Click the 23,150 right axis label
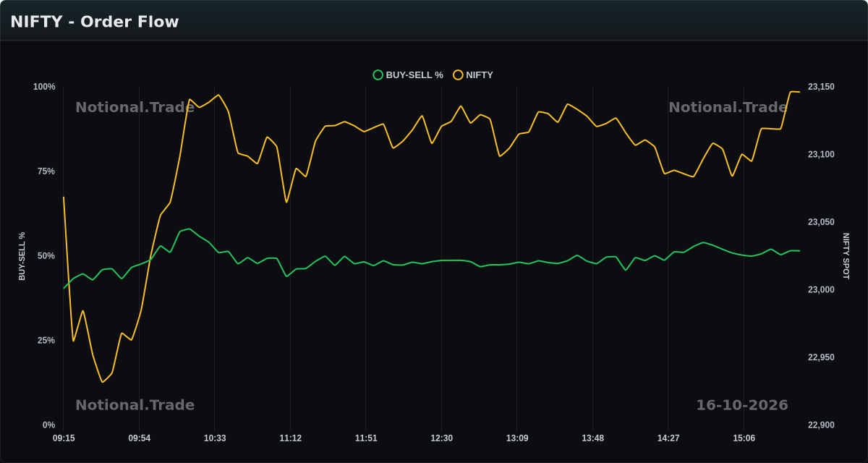The image size is (868, 463). coord(821,87)
